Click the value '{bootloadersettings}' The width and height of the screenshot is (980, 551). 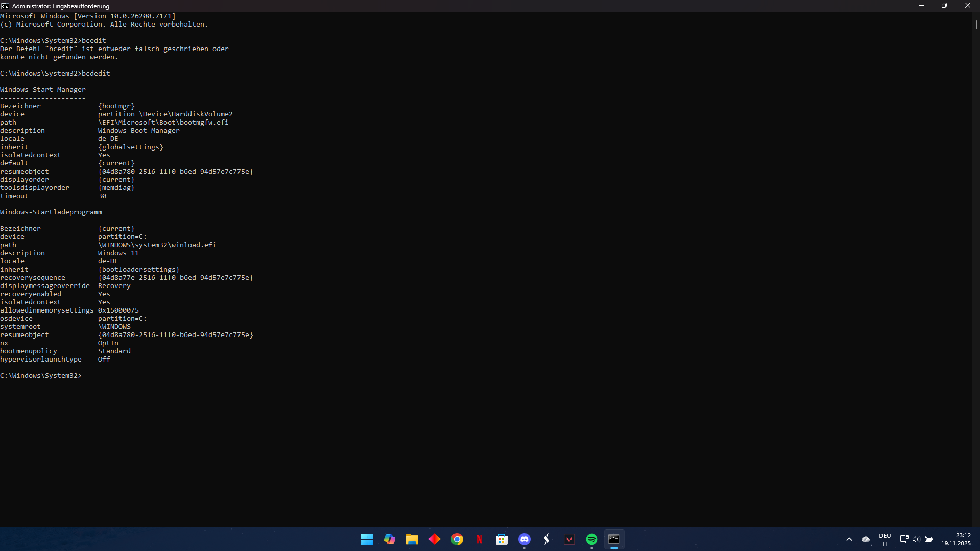pos(139,270)
